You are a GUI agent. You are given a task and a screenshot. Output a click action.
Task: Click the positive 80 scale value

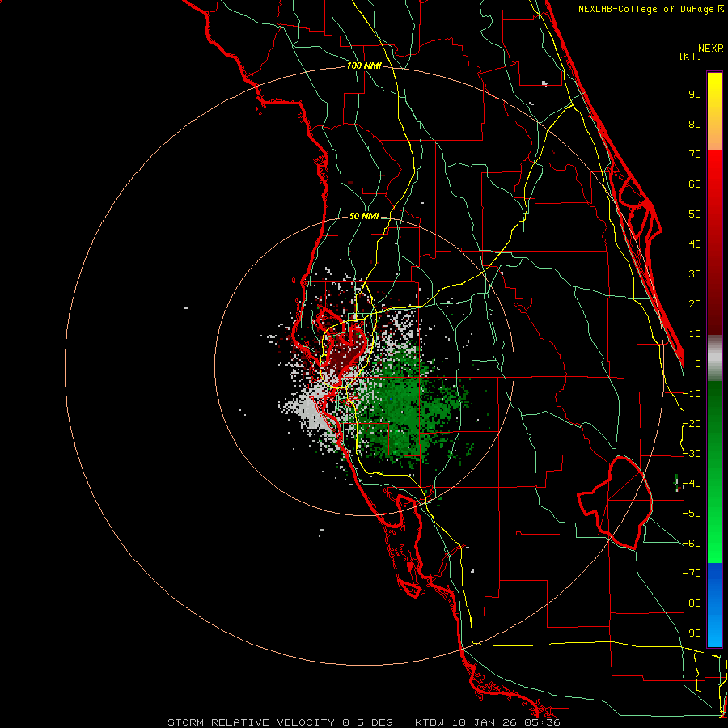[x=695, y=125]
